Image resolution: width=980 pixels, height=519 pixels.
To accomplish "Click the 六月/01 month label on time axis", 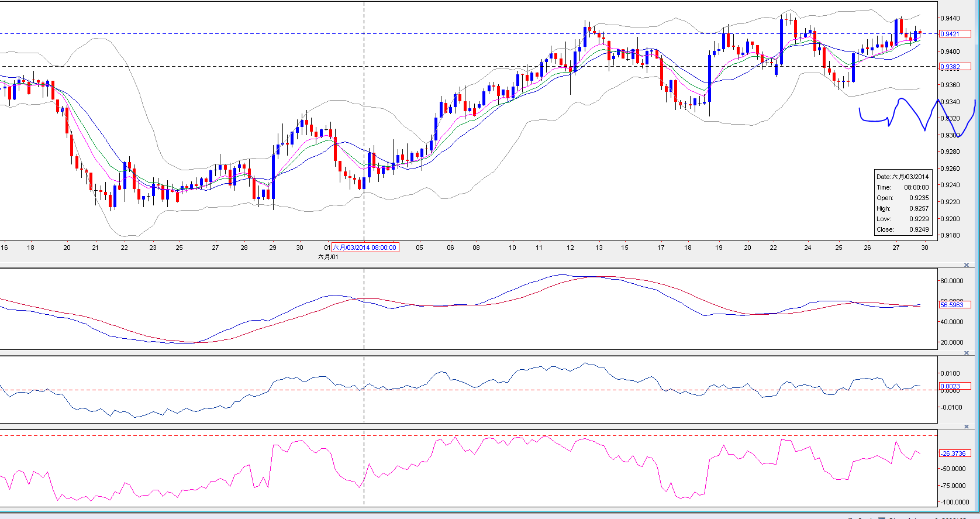I will pos(327,257).
